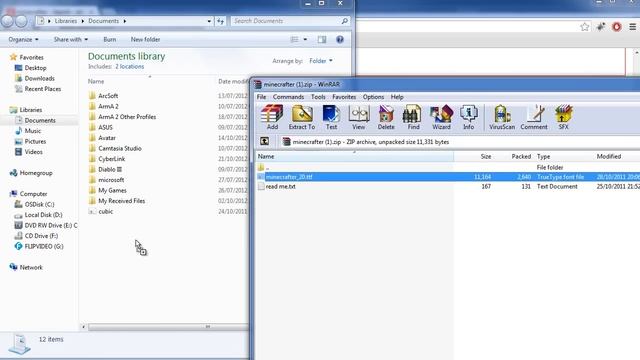Bookmark page with browser star icon
This screenshot has width=640, height=360.
584,27
